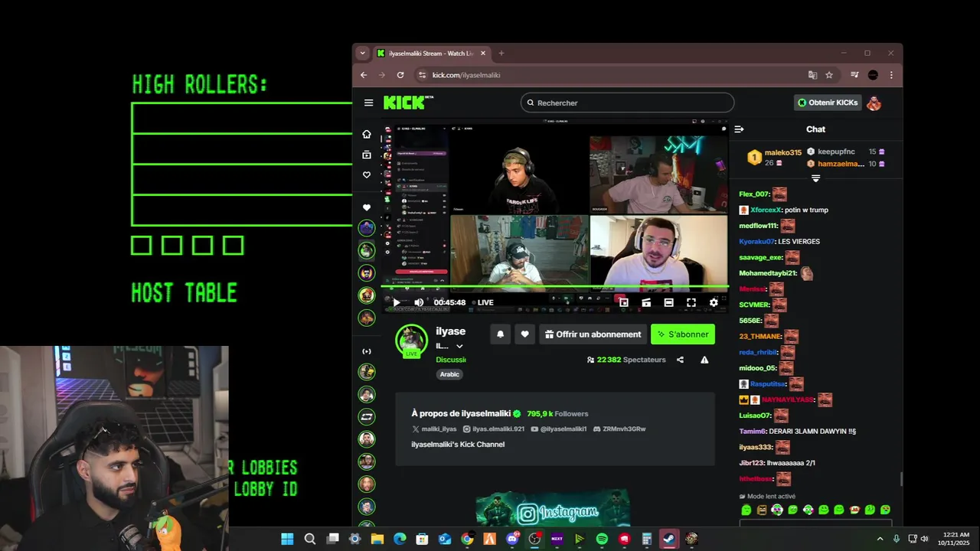Open the clip creation icon
Screen dimensions: 980x551
pyautogui.click(x=646, y=302)
